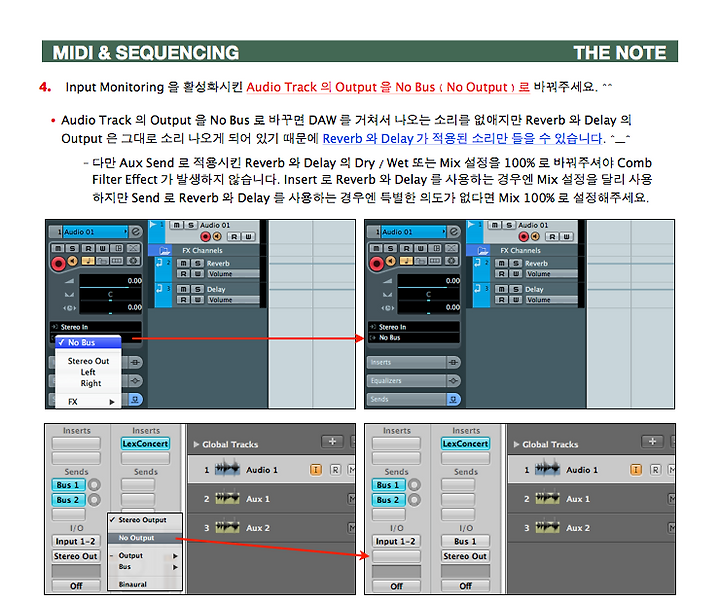The height and width of the screenshot is (603, 720).
Task: Record-enable Audio 01 in the inspector above the open bus menu
Action: (58, 264)
